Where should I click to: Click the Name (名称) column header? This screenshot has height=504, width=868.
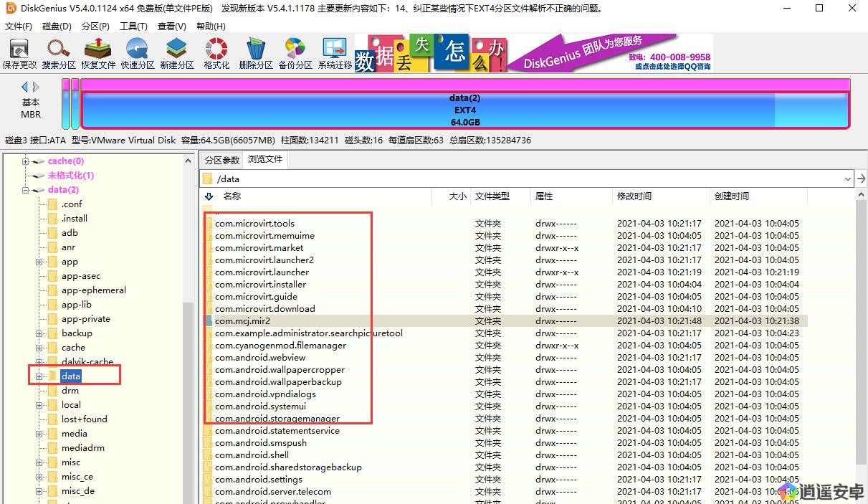click(232, 196)
